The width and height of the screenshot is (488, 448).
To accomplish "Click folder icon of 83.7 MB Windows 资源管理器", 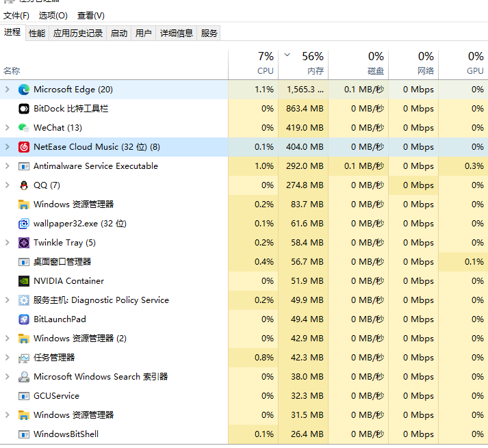I will click(24, 205).
